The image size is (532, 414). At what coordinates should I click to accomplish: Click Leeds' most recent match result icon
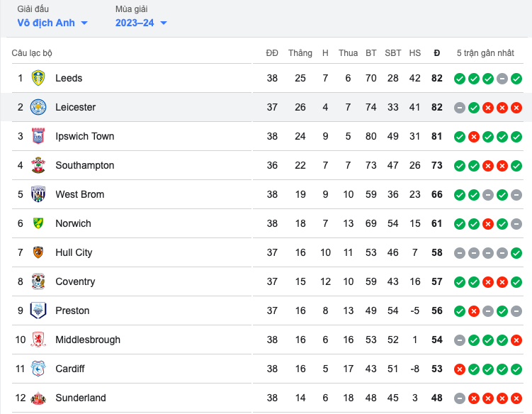pyautogui.click(x=516, y=78)
